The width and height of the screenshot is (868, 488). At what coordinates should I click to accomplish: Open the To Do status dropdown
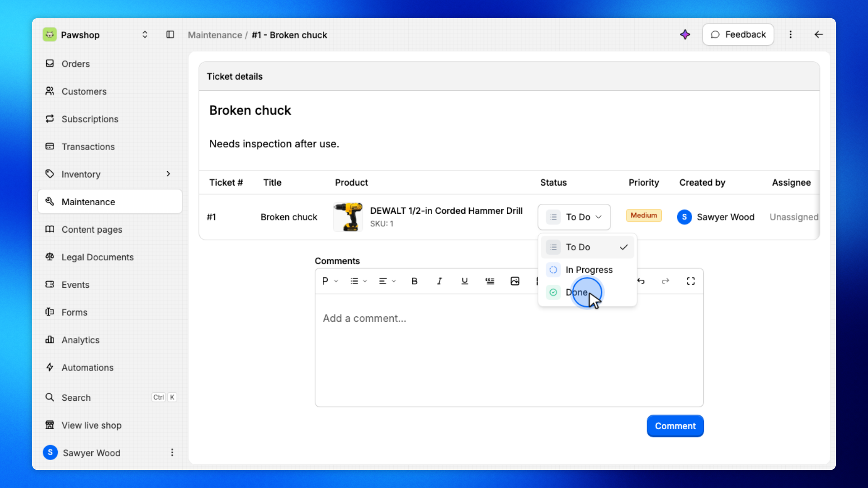click(x=574, y=217)
